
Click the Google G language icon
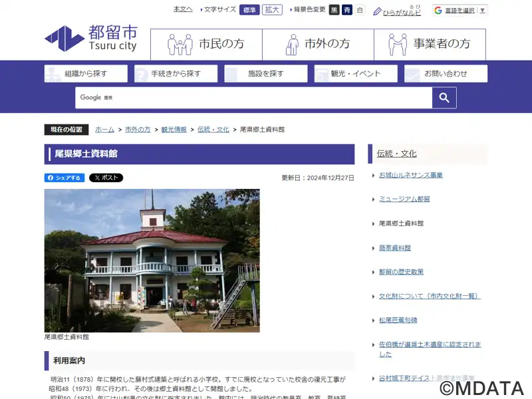click(x=438, y=10)
